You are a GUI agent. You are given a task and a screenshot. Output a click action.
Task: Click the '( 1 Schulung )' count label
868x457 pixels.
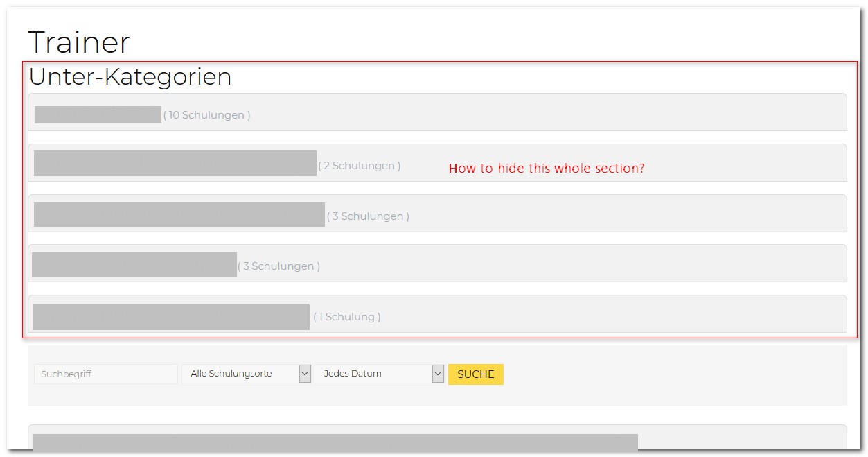(x=346, y=317)
